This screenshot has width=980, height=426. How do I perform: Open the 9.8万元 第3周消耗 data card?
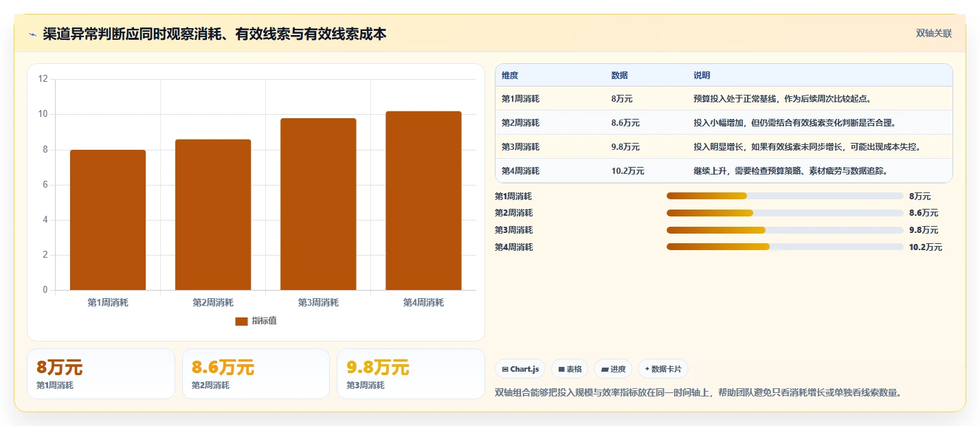tap(411, 374)
